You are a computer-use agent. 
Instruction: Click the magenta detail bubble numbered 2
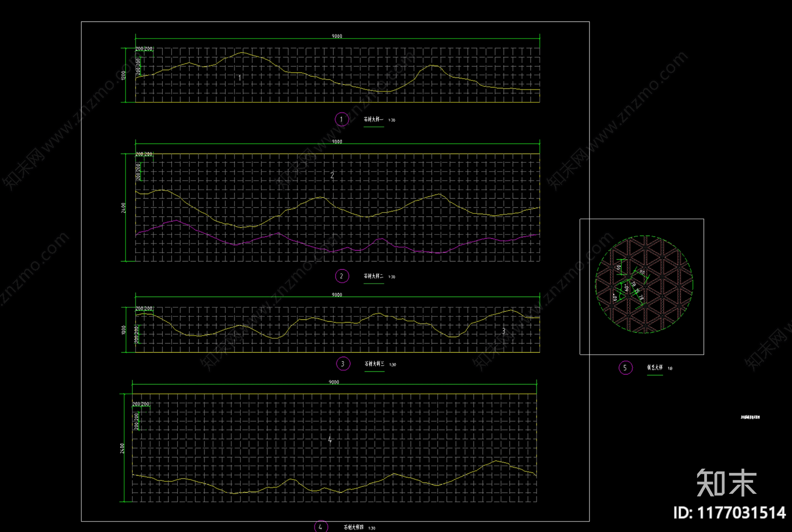[x=342, y=276]
